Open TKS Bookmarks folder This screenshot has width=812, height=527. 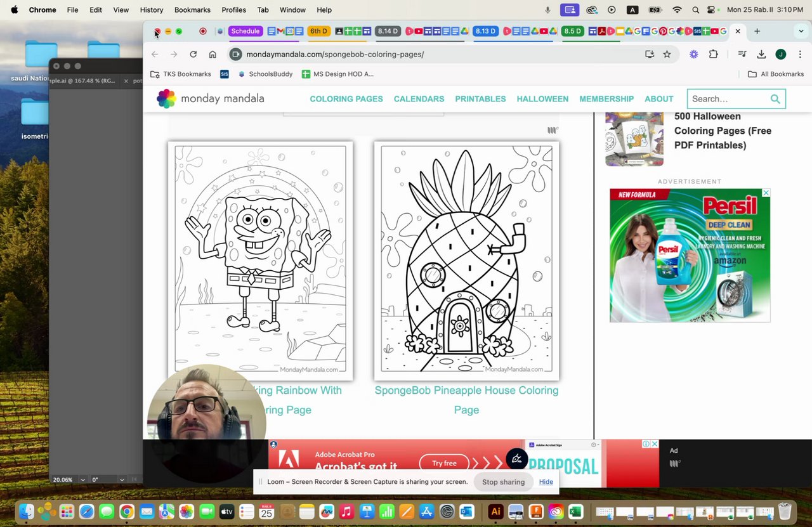tap(181, 74)
